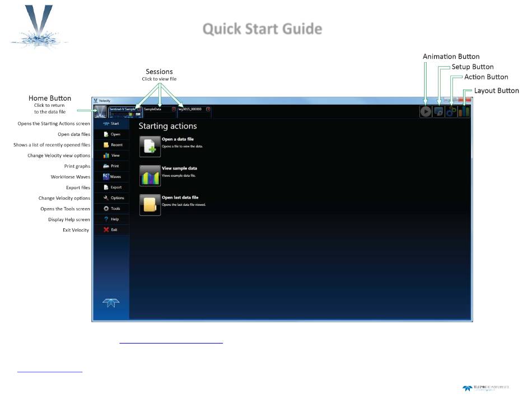Open Waves from the sidebar
This screenshot has height=409, width=532.
point(111,177)
